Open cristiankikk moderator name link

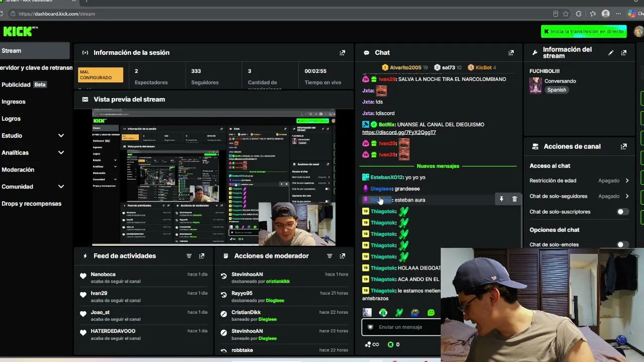pyautogui.click(x=278, y=282)
